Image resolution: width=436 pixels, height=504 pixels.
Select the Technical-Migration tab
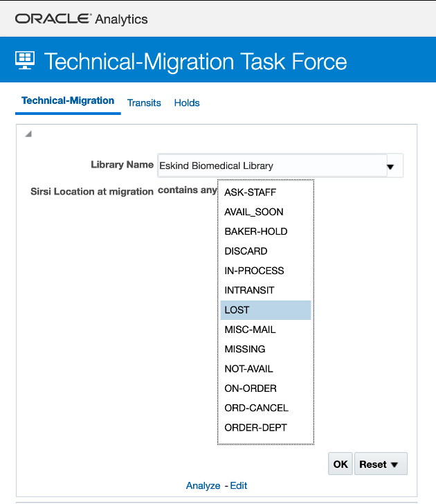[x=68, y=101]
